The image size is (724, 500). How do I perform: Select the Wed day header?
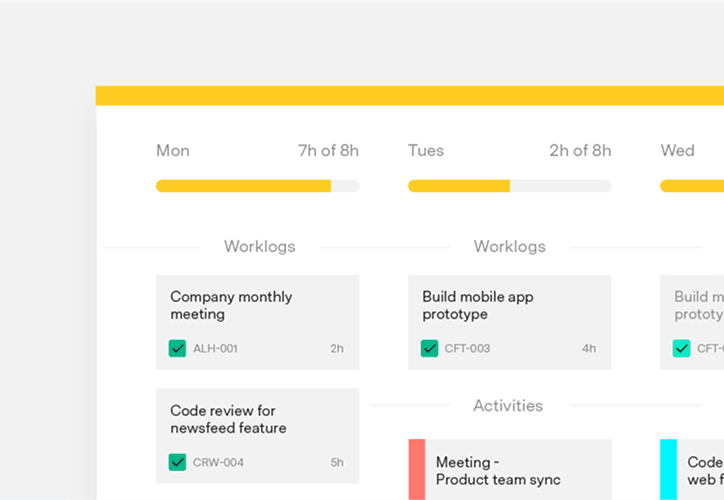(x=677, y=151)
